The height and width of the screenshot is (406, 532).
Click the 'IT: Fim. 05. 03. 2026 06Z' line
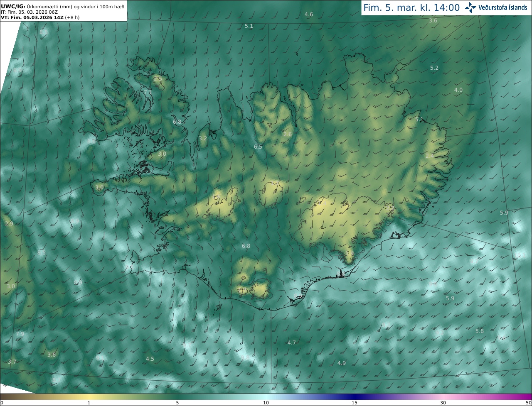click(x=29, y=12)
